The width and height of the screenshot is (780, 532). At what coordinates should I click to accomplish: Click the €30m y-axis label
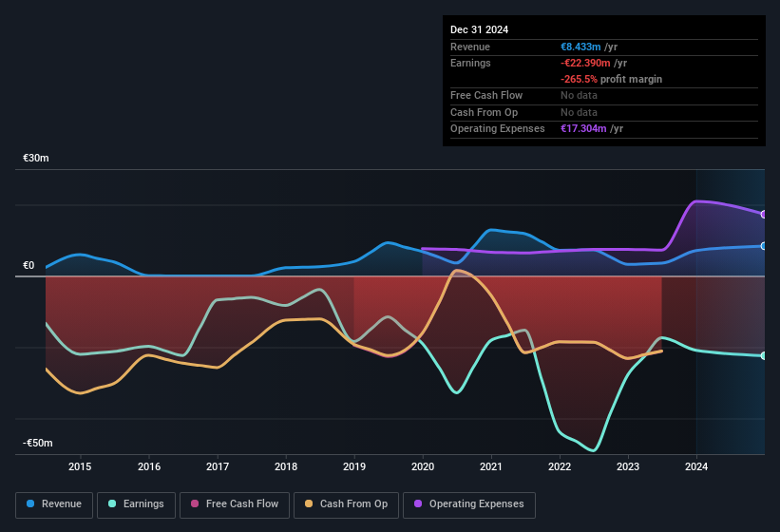tap(36, 158)
